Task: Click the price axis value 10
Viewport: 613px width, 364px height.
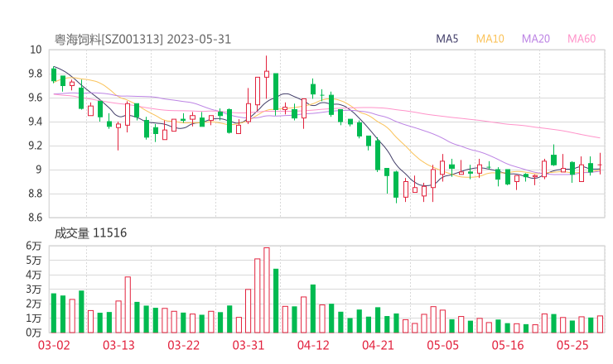Action: coord(36,50)
